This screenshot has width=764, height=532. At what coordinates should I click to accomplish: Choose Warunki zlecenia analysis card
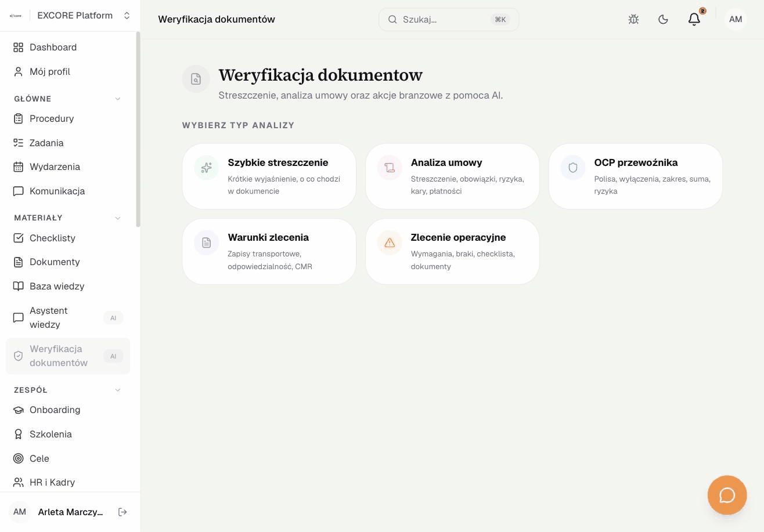tap(269, 252)
